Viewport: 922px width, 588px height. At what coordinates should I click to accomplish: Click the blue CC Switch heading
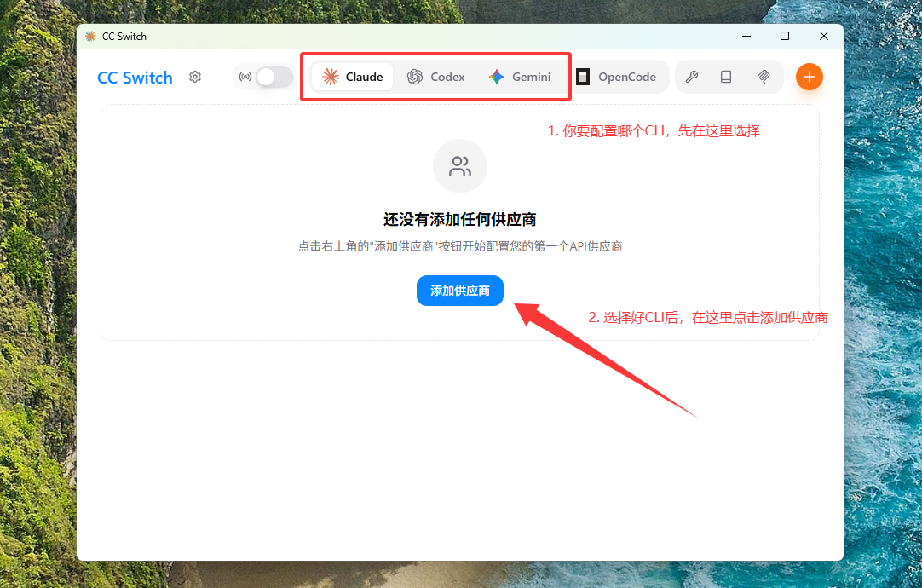tap(135, 78)
